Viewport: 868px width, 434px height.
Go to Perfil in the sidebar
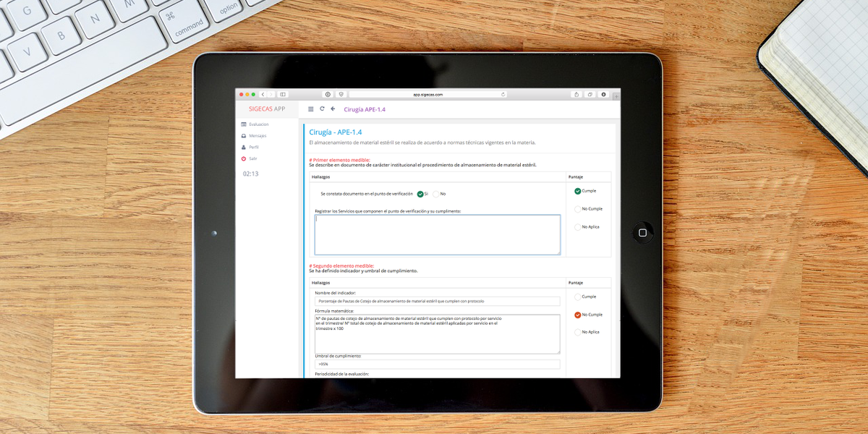[253, 147]
